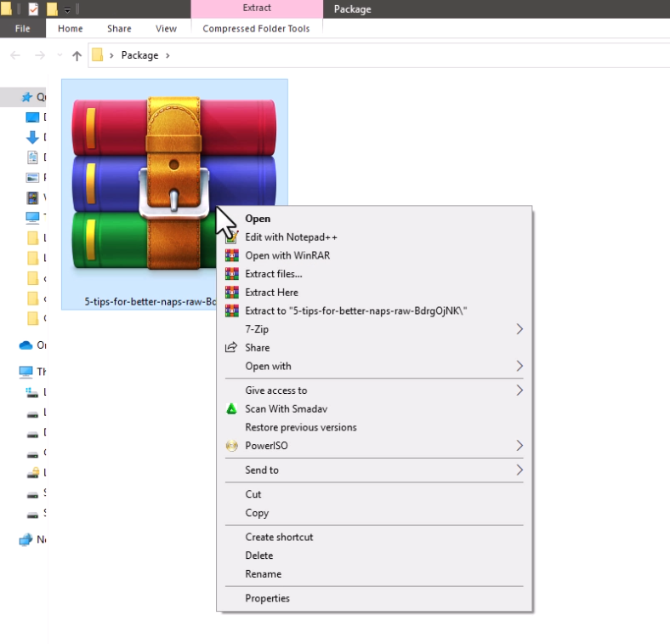Expand the Send to submenu arrow
Viewport: 670px width, 644px height.
coord(519,470)
